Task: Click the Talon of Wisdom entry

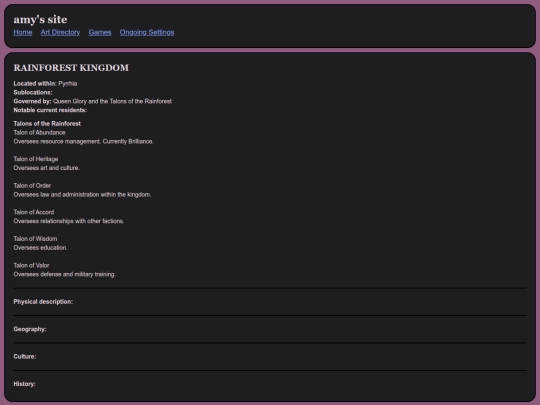Action: tap(35, 239)
